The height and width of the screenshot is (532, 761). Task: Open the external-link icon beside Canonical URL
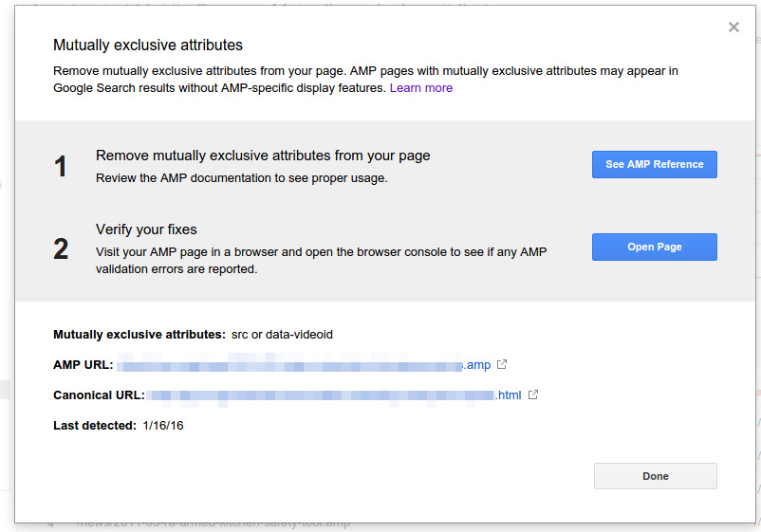click(533, 394)
